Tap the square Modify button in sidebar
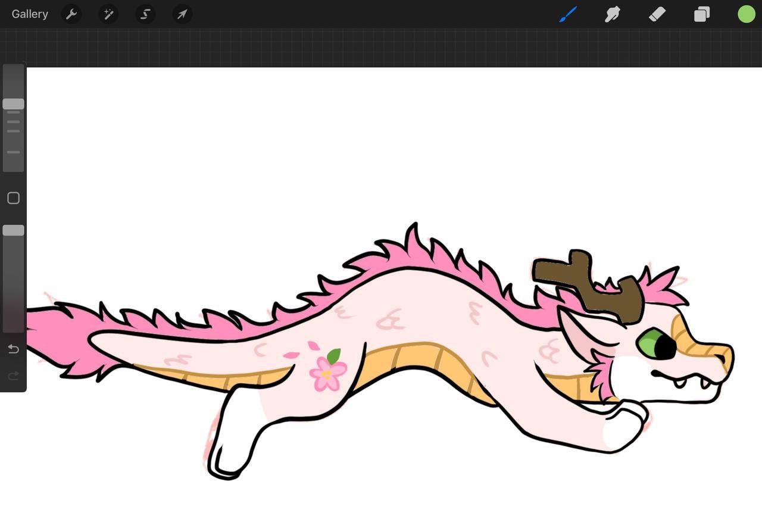 (13, 198)
